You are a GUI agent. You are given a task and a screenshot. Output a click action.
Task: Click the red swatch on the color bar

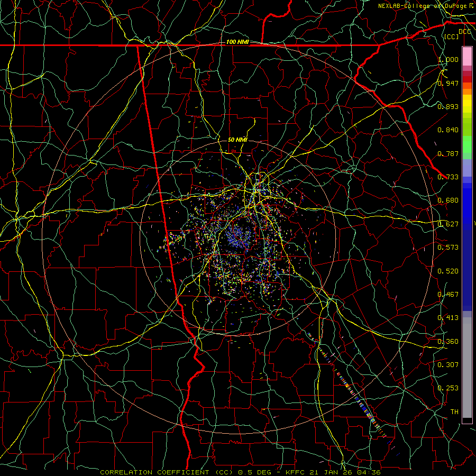[467, 79]
